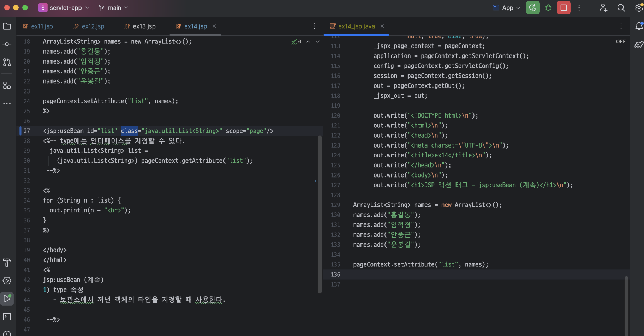Screen dimensions: 644x336
Task: Click the <!DOCTYPE html> out.write line
Action: tap(426, 116)
